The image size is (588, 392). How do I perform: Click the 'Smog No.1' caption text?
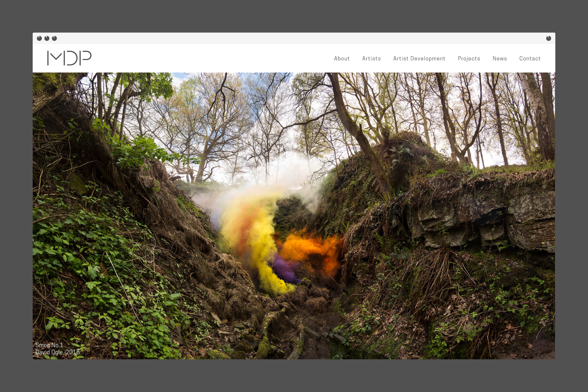[x=49, y=345]
